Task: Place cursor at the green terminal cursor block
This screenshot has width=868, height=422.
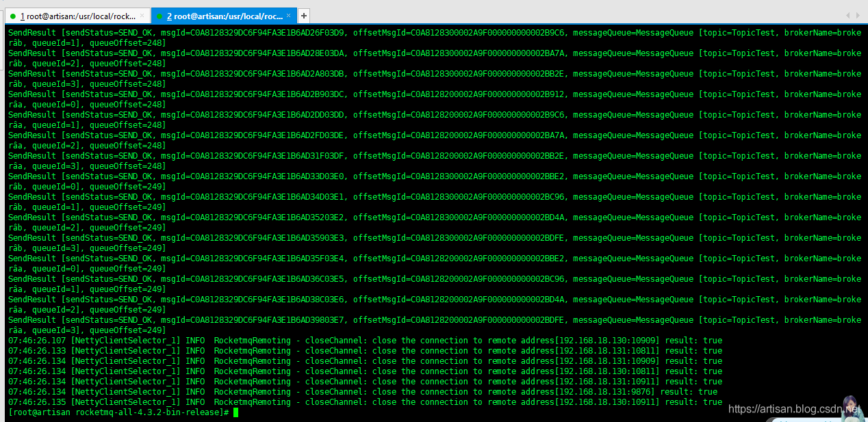Action: 235,412
